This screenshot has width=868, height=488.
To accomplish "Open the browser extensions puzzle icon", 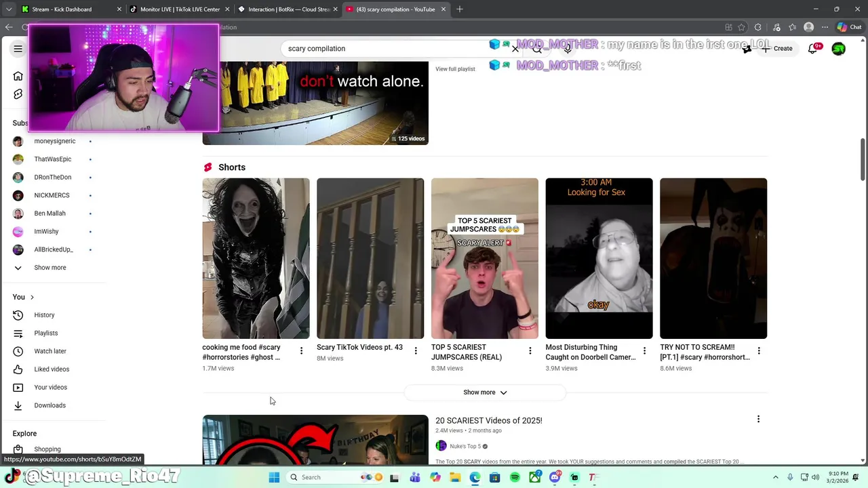I will 758,27.
